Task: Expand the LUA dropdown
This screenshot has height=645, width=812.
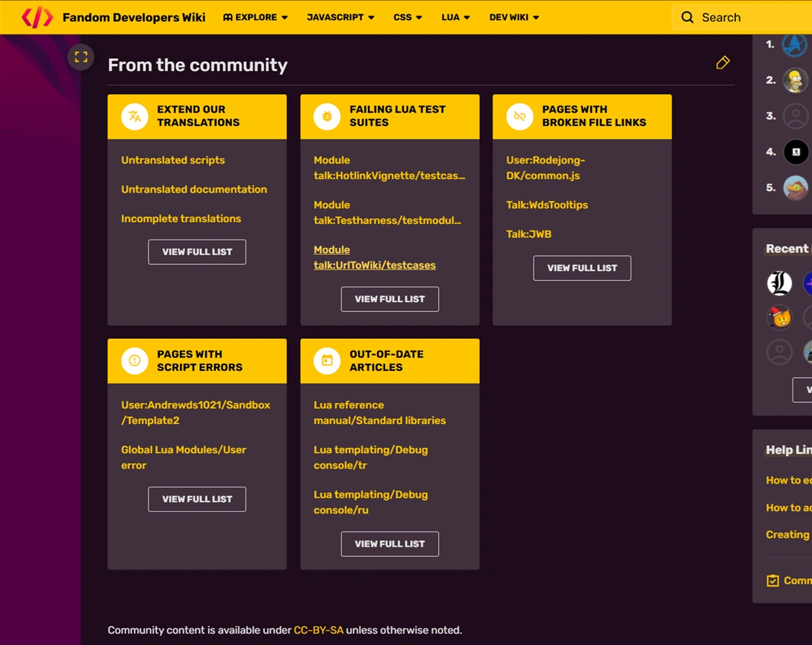Action: click(x=455, y=16)
